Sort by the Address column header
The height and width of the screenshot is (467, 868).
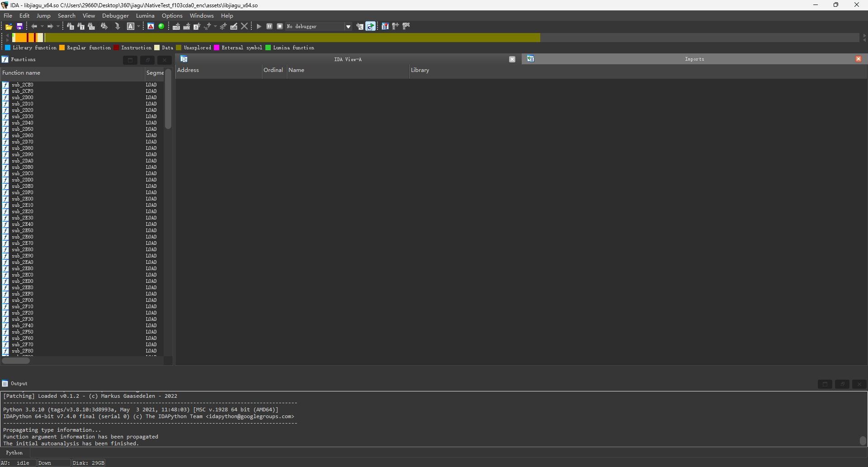coord(219,70)
